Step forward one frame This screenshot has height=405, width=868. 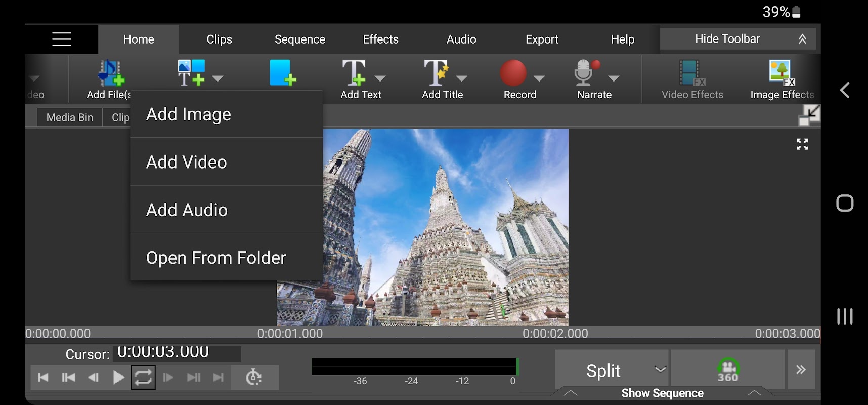(168, 377)
